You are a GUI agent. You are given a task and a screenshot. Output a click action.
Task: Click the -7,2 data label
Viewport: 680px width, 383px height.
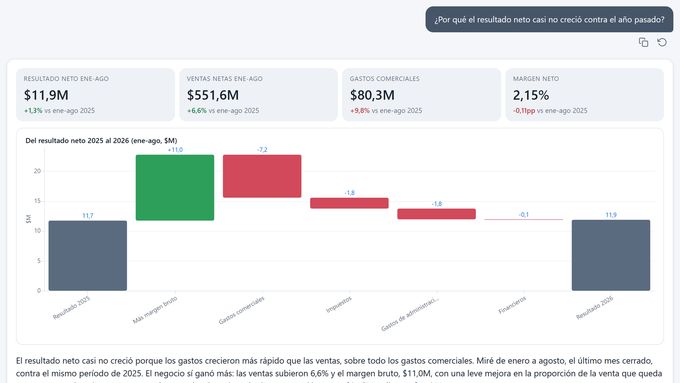coord(262,150)
